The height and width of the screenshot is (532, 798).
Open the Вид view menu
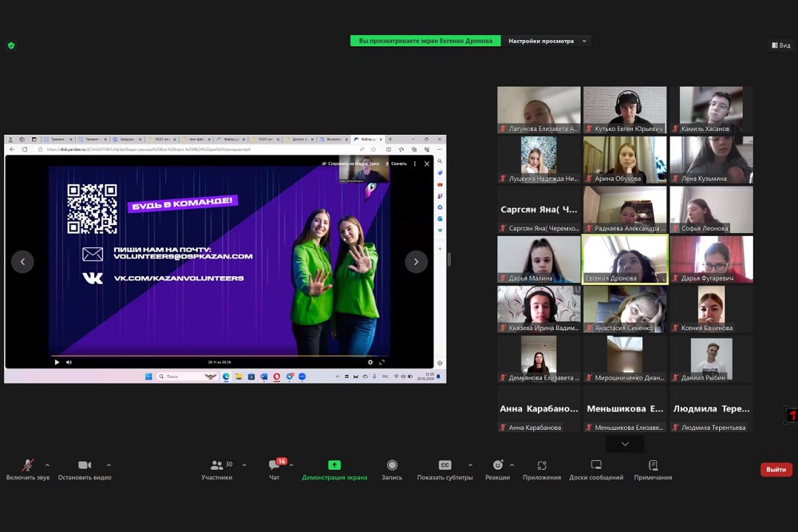[x=780, y=45]
